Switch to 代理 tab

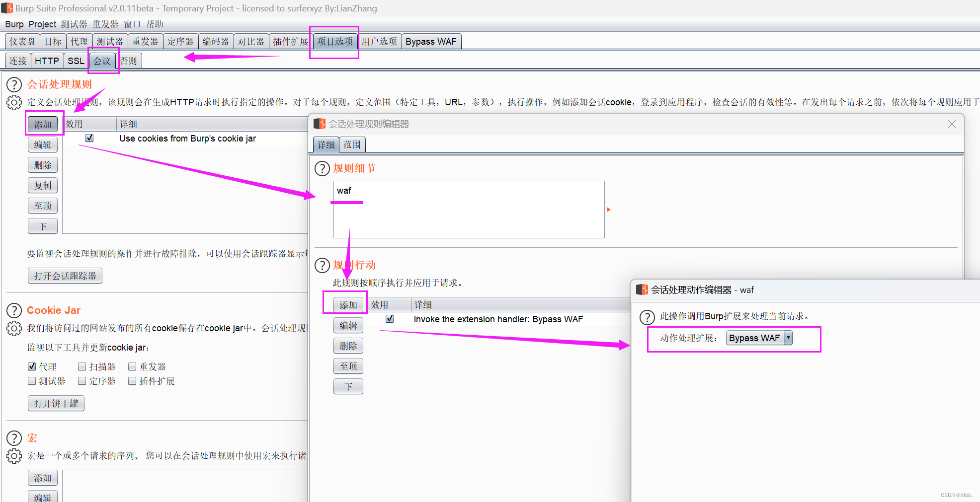(x=79, y=41)
